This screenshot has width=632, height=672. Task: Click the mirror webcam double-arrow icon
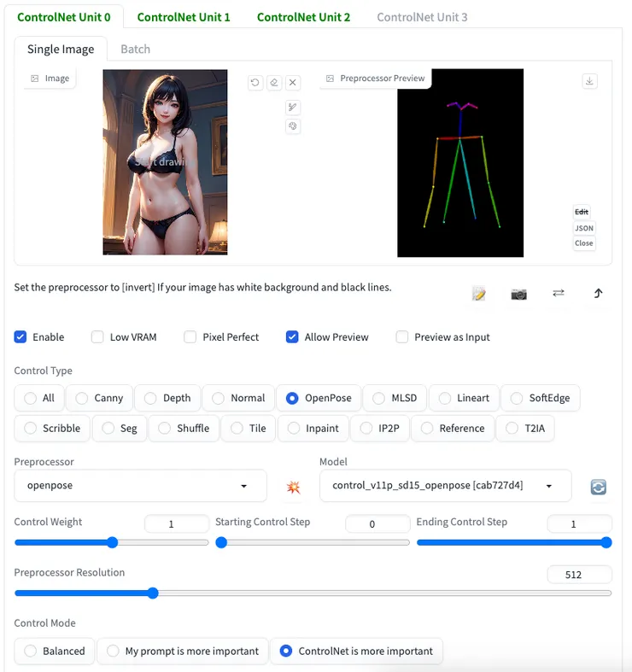point(559,293)
